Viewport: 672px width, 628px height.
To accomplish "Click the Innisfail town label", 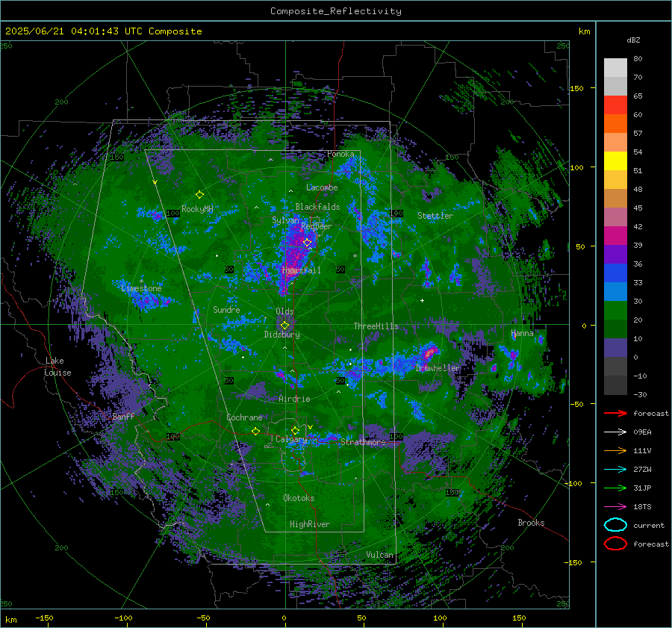I will [302, 270].
